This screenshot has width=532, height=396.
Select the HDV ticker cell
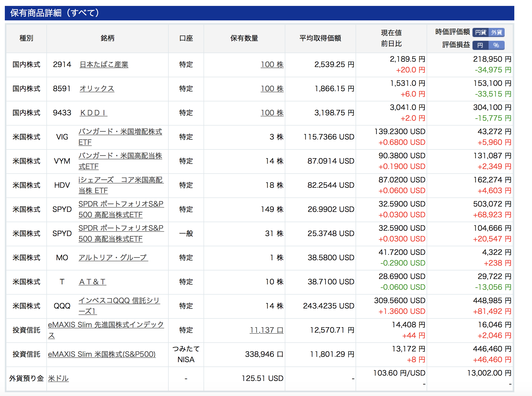pyautogui.click(x=62, y=185)
